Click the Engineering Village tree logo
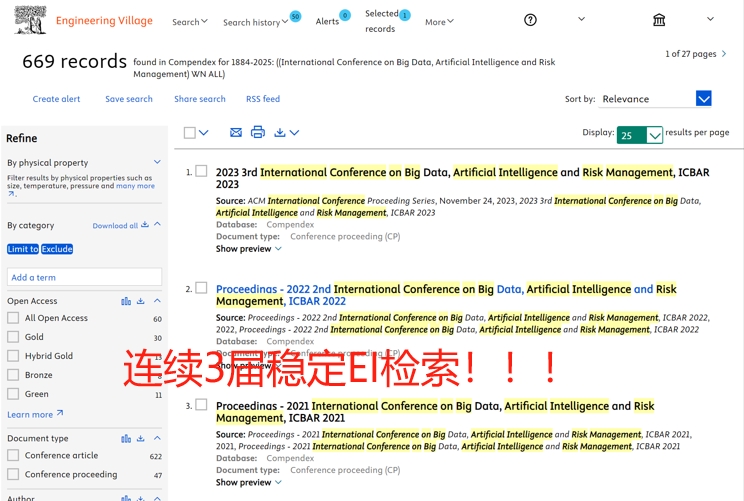This screenshot has height=501, width=744. [30, 20]
